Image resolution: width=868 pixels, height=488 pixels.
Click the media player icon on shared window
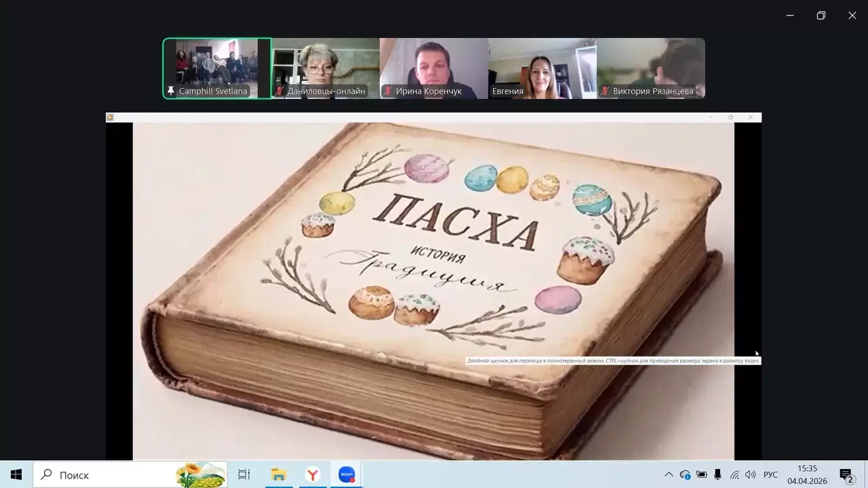click(110, 117)
